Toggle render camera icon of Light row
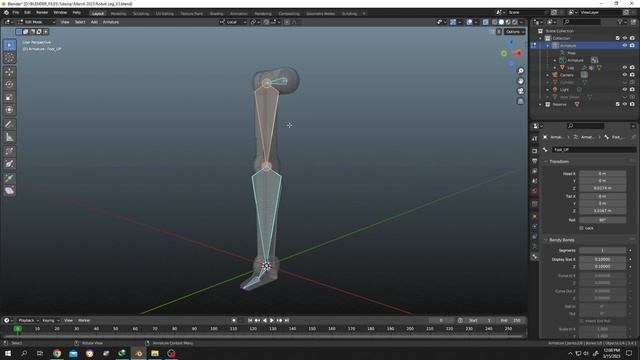This screenshot has width=640, height=360. [x=632, y=89]
